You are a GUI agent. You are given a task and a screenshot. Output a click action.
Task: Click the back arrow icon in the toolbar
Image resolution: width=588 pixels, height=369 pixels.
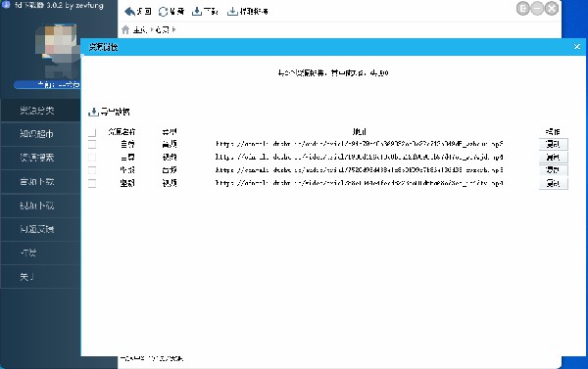pos(129,12)
